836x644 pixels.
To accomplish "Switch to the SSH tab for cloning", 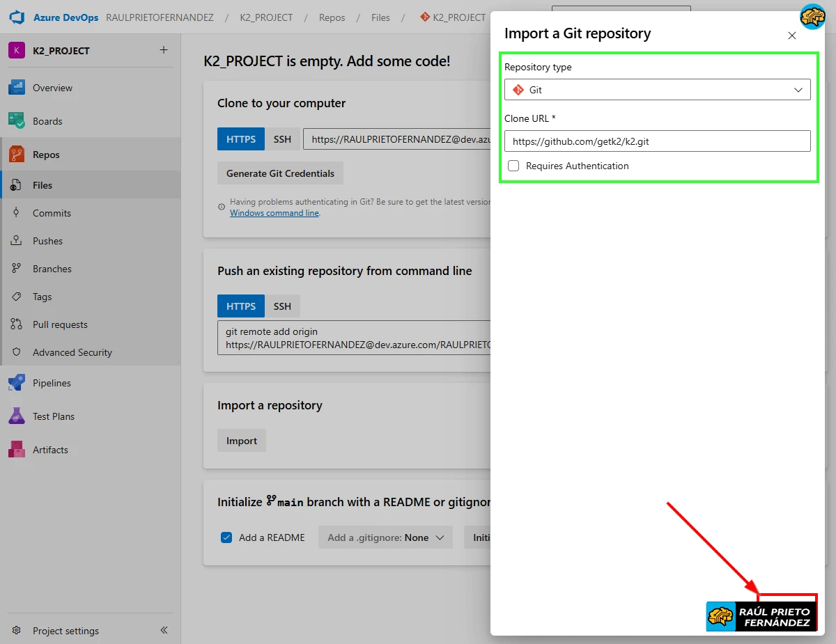I will (x=282, y=139).
